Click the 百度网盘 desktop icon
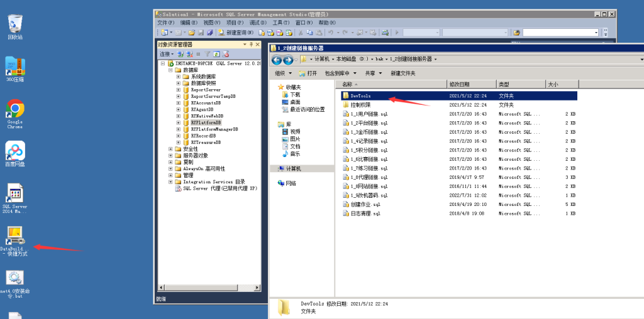Viewport: 644px width, 319px height. coord(14,151)
